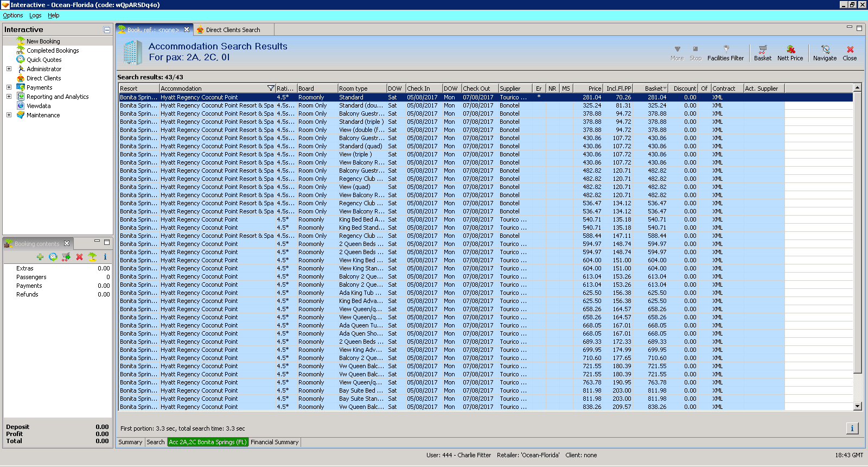Image resolution: width=868 pixels, height=467 pixels.
Task: Switch to the Financial Summary tab
Action: [x=275, y=442]
